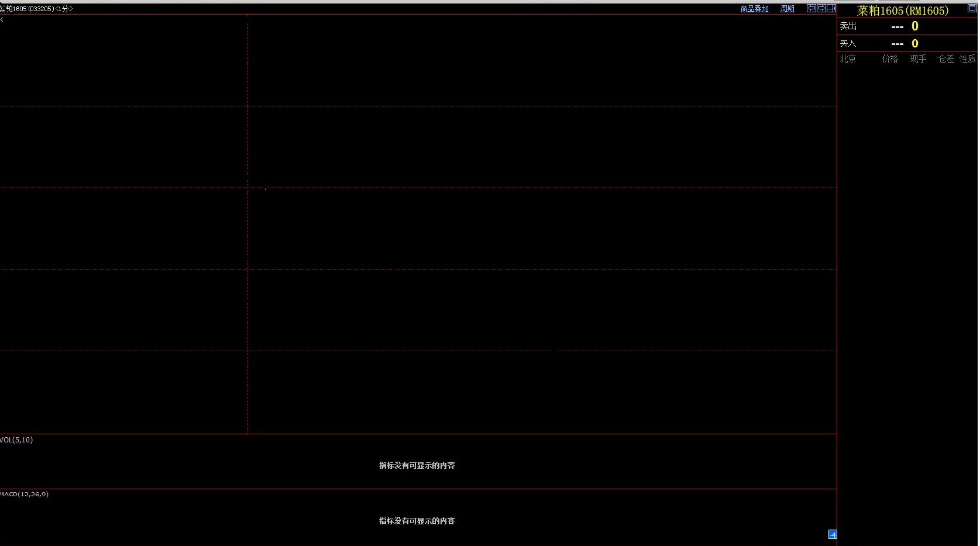Image resolution: width=980 pixels, height=546 pixels.
Task: Click the small left chevron under chart title
Action: [2, 20]
